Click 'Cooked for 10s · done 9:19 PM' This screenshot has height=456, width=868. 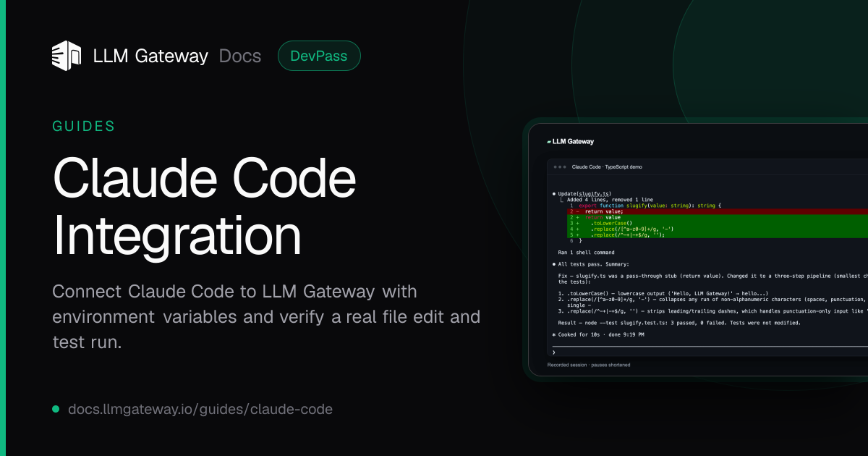click(x=597, y=335)
